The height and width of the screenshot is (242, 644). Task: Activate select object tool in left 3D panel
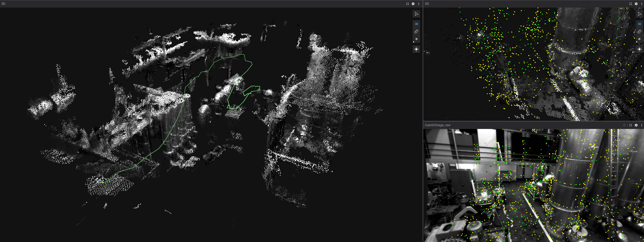pos(416,14)
